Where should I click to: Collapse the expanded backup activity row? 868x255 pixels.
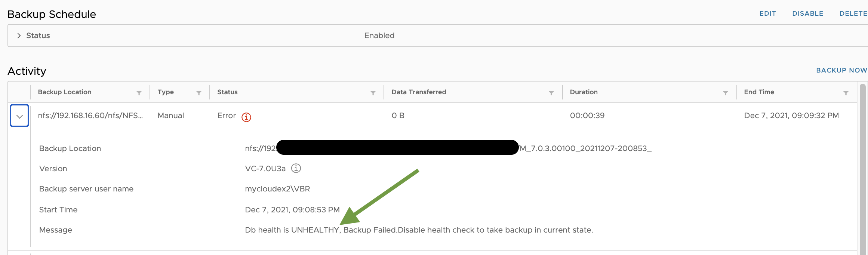[19, 116]
